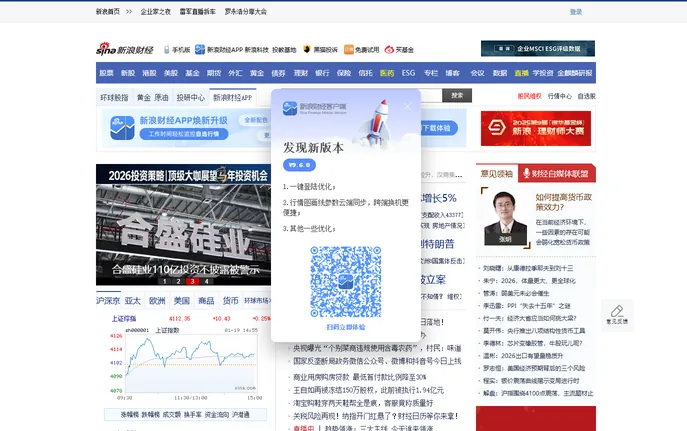Switch to the 财经自媒体联盟 tab
Viewport: 687px width, 431px height.
[556, 173]
